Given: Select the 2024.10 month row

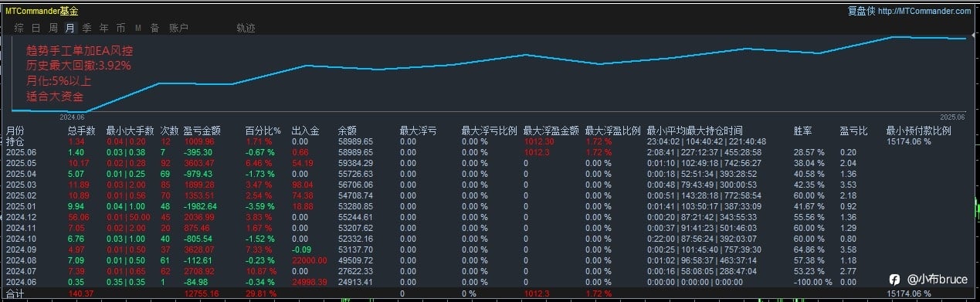Looking at the screenshot, I should tap(490, 239).
